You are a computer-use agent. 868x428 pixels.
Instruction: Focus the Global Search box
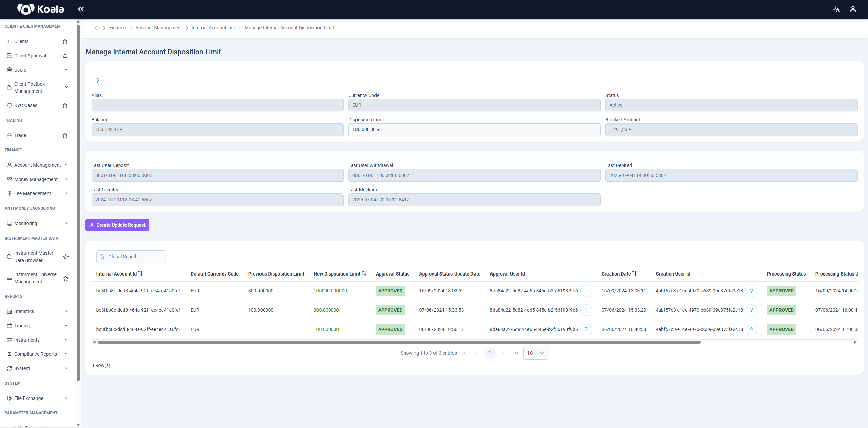pos(131,257)
